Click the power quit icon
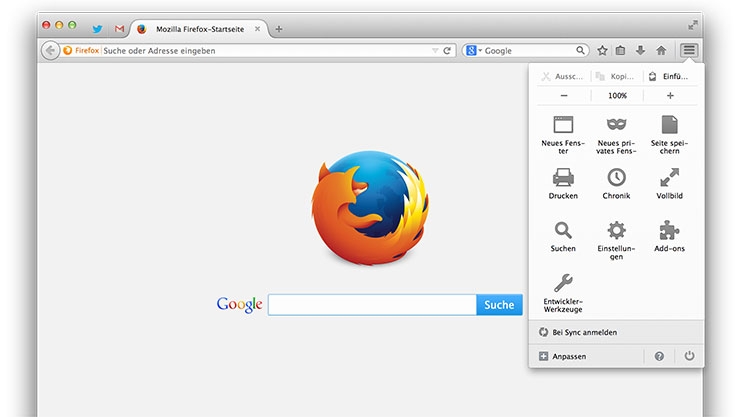 [x=689, y=356]
